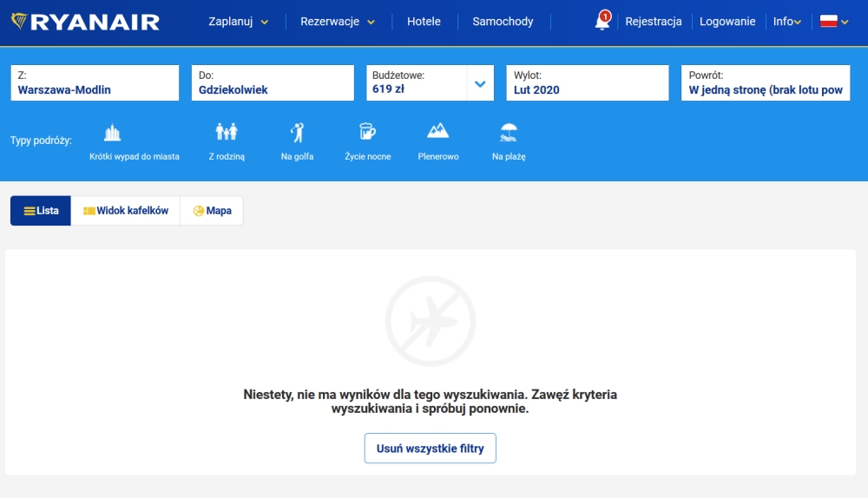
Task: Choose the outdoor mountains icon
Action: 437,131
